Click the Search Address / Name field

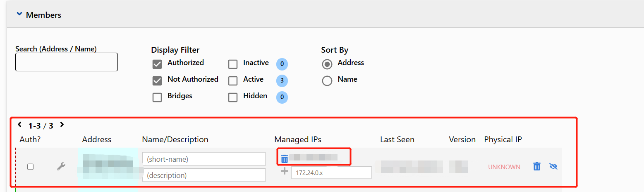tap(67, 62)
